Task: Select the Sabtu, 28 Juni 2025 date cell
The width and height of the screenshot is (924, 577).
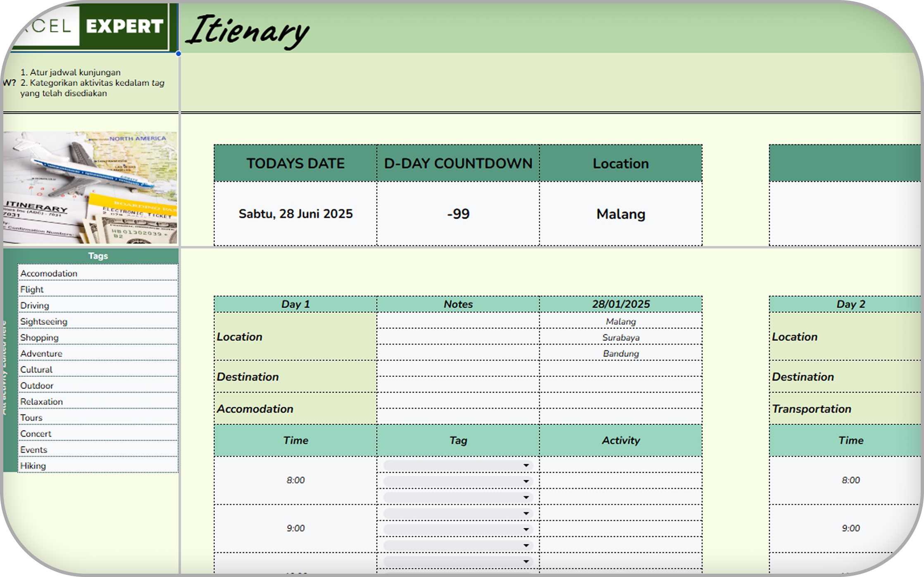Action: click(295, 214)
